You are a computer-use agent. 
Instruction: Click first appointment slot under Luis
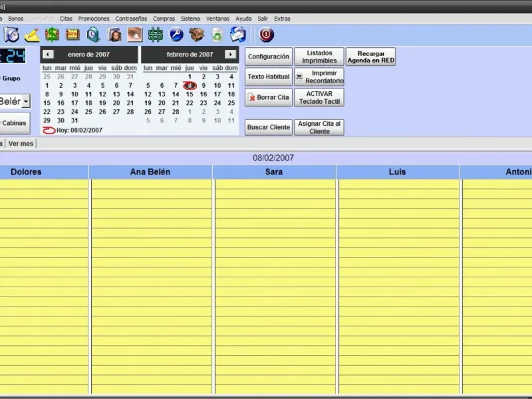click(x=398, y=185)
